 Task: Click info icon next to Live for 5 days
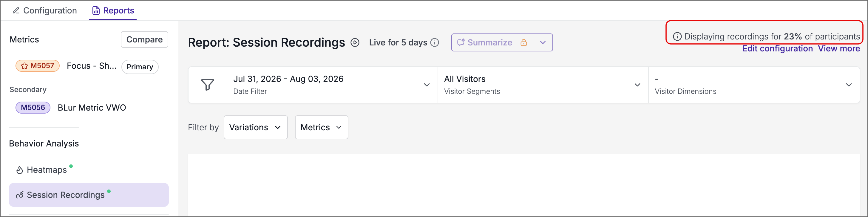pos(435,42)
